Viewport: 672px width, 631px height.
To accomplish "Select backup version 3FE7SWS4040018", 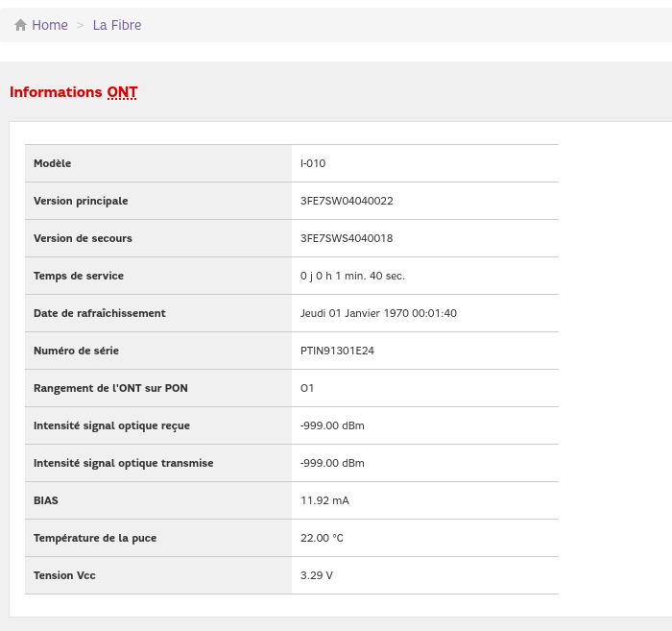I will pos(347,238).
